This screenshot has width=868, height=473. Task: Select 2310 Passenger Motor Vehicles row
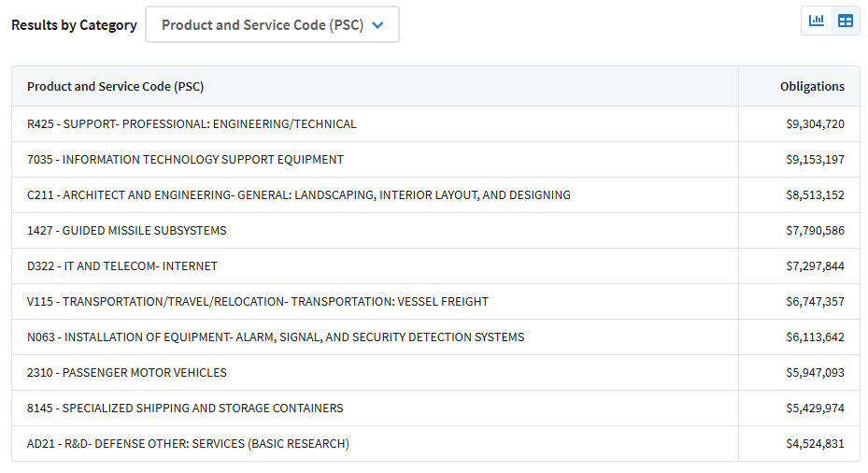[x=435, y=372]
